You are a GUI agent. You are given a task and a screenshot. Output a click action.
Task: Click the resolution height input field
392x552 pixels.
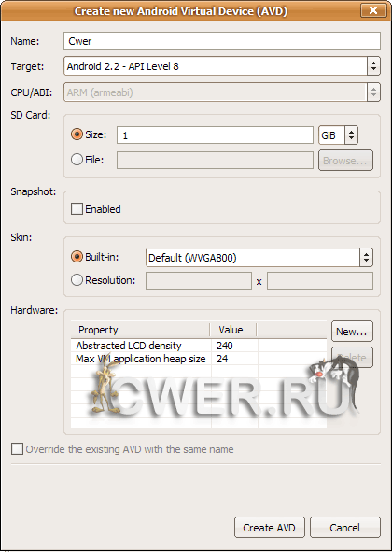point(319,280)
